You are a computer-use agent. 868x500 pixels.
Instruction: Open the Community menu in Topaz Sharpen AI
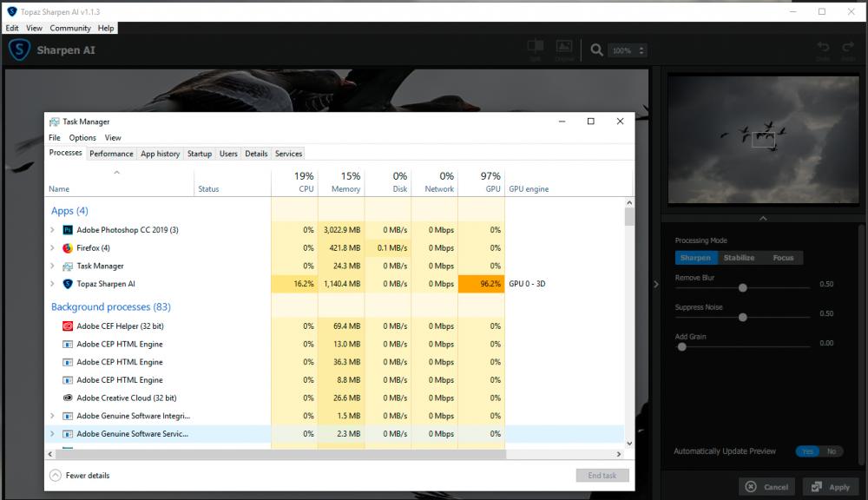click(x=70, y=29)
